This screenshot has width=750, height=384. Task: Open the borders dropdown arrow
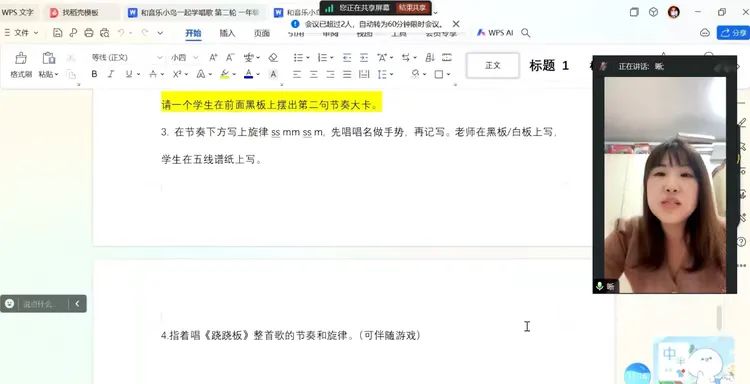[449, 74]
